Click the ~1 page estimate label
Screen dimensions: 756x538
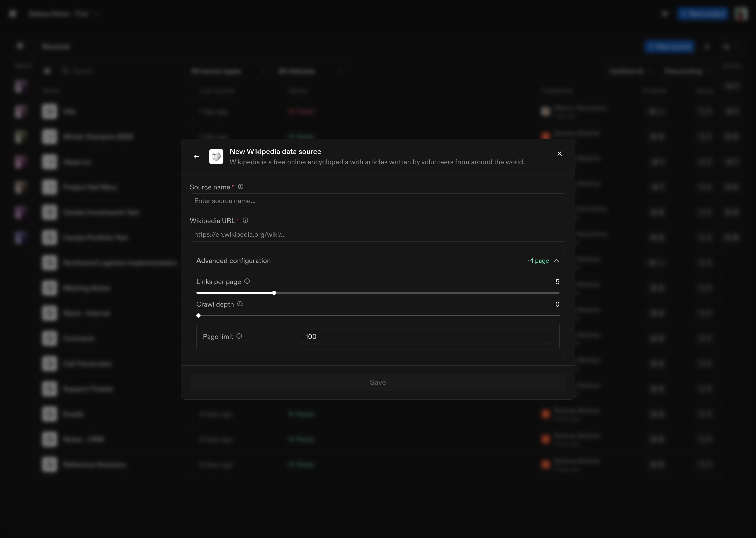point(538,261)
